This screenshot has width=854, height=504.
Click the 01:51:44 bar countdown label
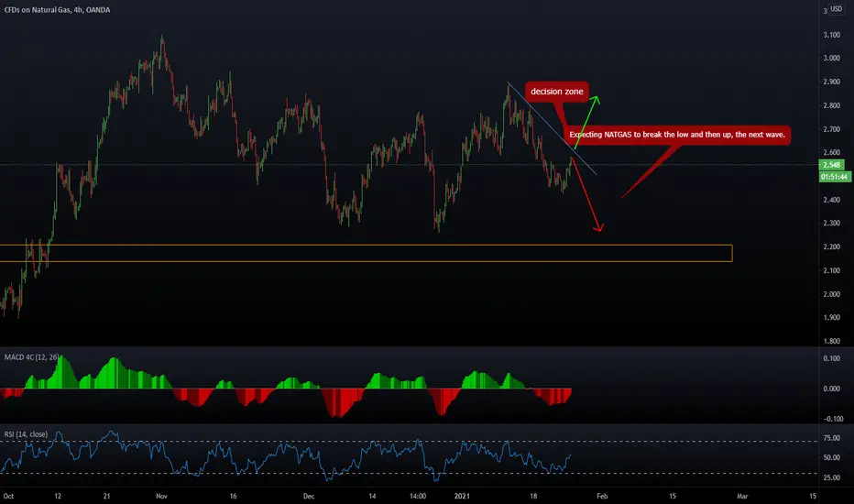835,177
